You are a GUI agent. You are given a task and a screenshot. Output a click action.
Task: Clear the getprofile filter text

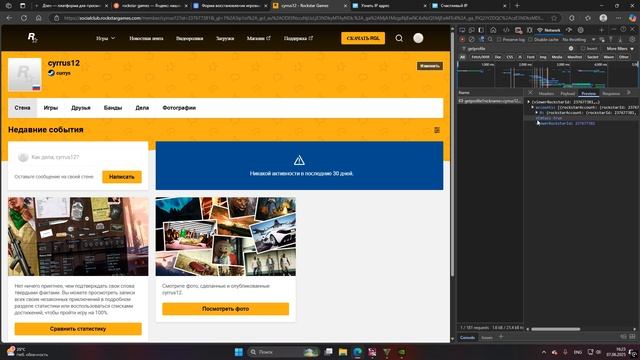(x=571, y=49)
